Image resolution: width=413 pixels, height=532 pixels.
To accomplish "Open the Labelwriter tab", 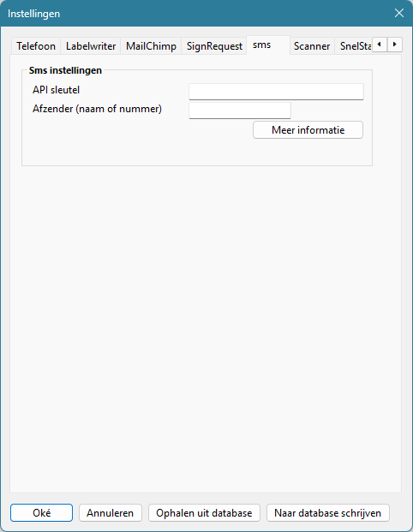I will point(91,46).
